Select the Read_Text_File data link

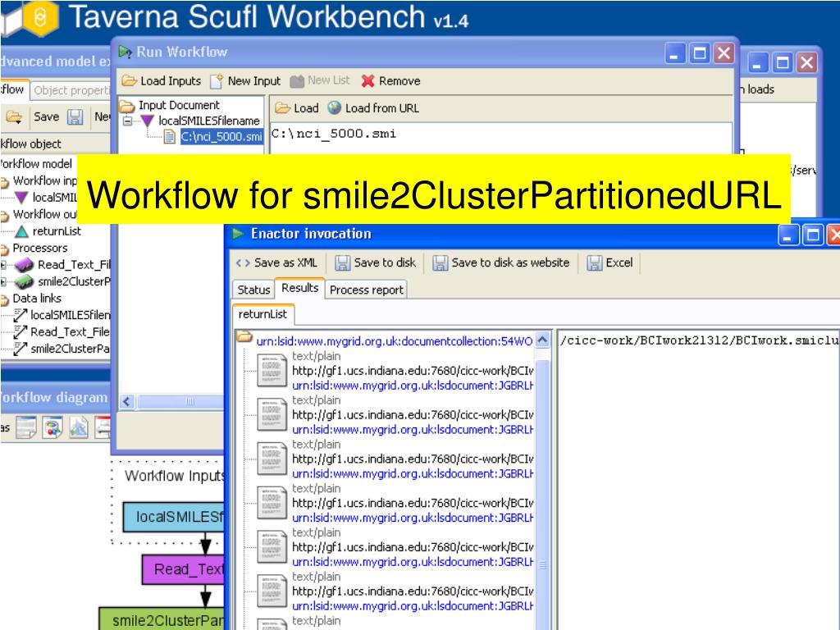70,332
